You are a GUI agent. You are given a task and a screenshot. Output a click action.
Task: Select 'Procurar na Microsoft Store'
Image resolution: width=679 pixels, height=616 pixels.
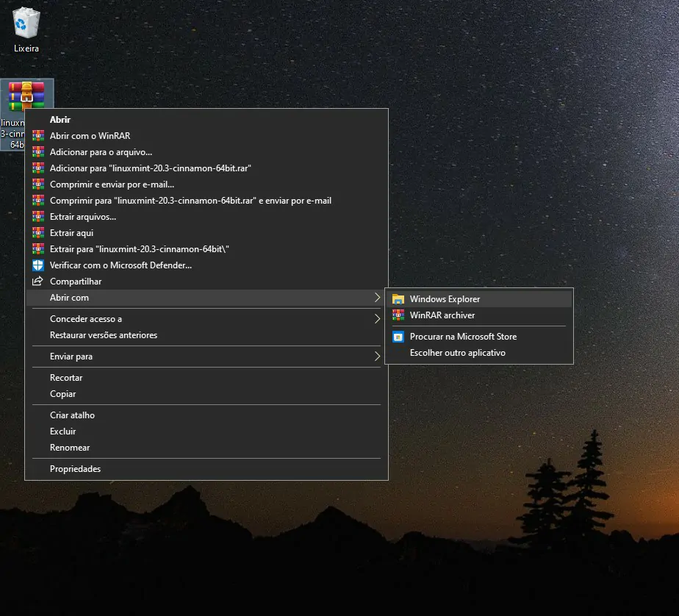pyautogui.click(x=479, y=337)
